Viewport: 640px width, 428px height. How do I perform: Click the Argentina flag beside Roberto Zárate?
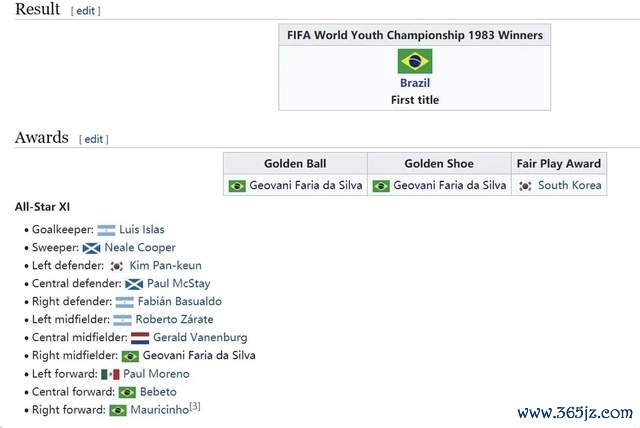pos(122,320)
